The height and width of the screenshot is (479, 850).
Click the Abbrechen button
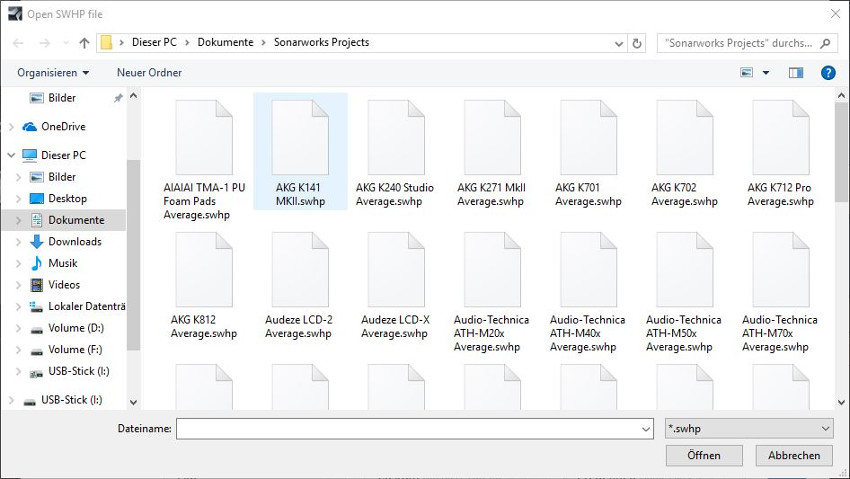click(794, 456)
